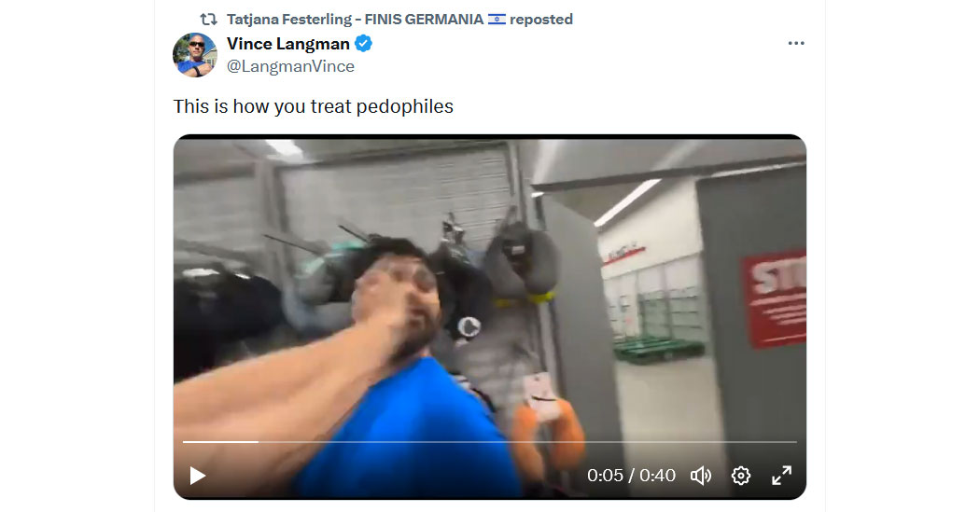Open the three-dot more options menu
Viewport: 980px width, 512px height.
coord(796,43)
